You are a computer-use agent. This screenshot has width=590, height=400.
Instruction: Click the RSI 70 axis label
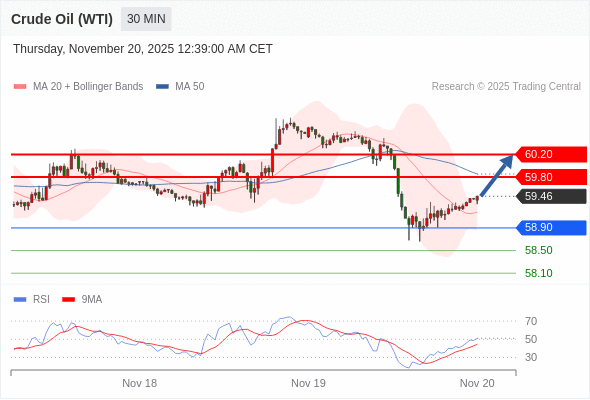pos(531,321)
